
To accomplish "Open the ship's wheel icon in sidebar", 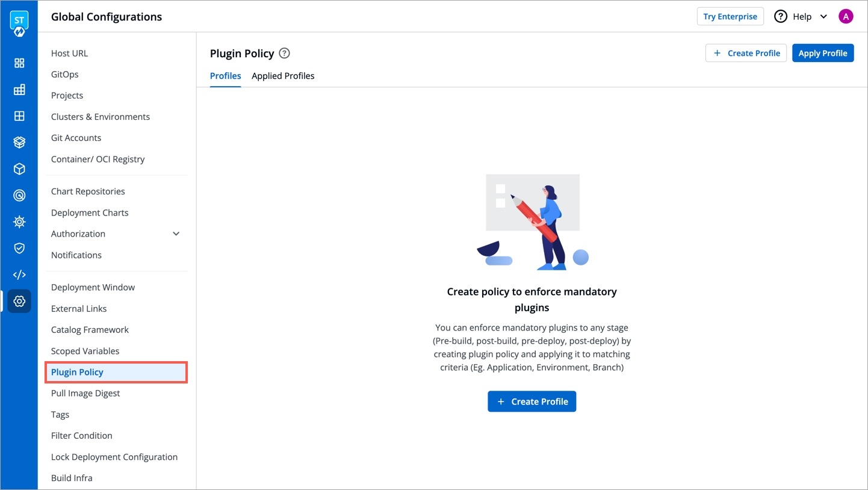I will pos(19,222).
